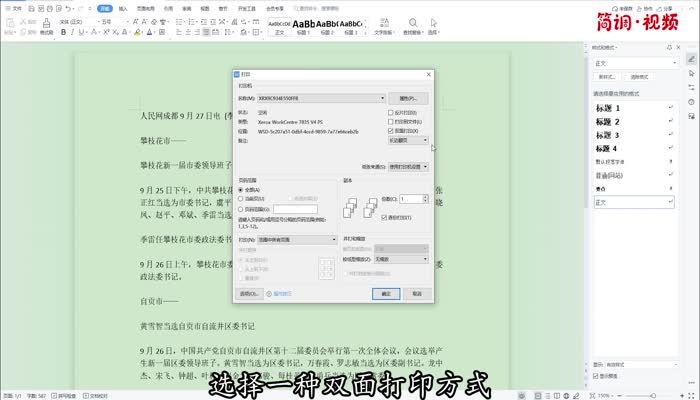
Task: Open the 插入 ribbon tab
Action: (123, 7)
